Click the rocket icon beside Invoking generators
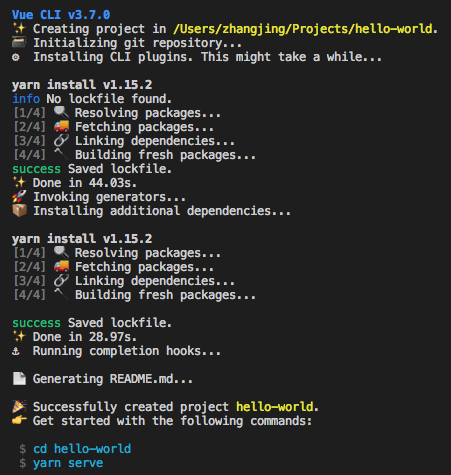Viewport: 451px width, 475px height. 19,197
